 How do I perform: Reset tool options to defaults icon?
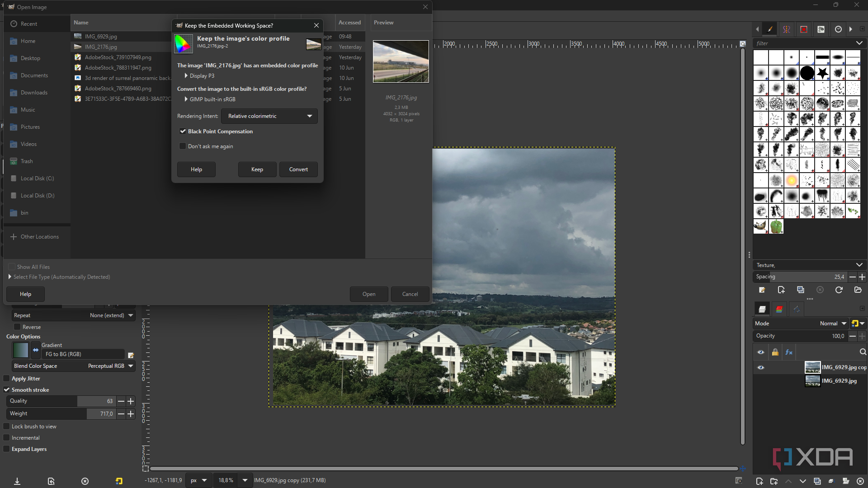(x=119, y=481)
